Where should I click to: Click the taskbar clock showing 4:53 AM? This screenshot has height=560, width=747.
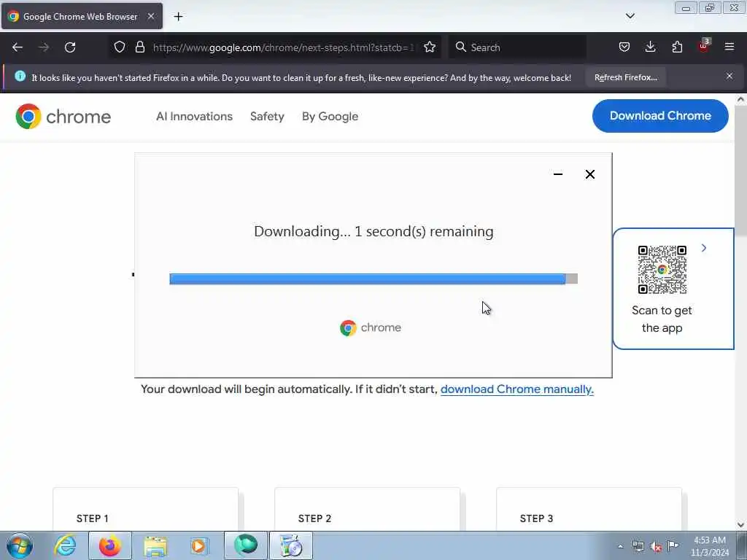tap(709, 546)
